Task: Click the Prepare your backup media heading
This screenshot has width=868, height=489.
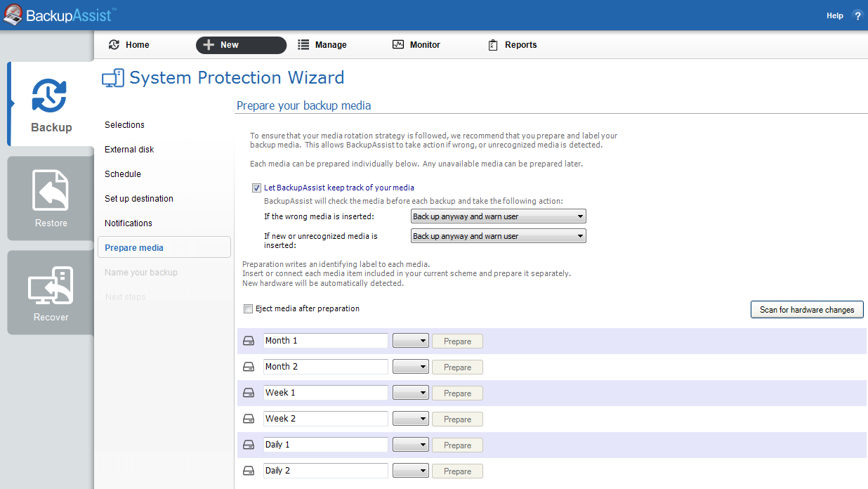Action: pos(303,106)
